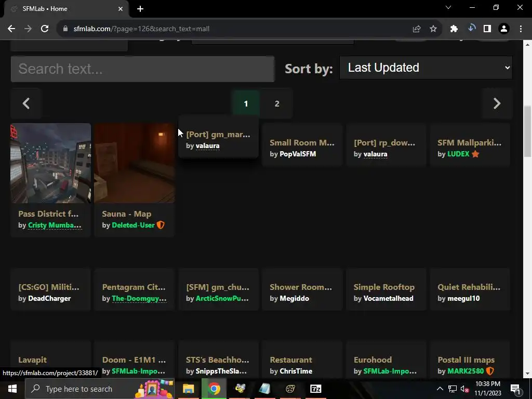Open author The-Doomguy... profile link
The height and width of the screenshot is (399, 532).
139,299
